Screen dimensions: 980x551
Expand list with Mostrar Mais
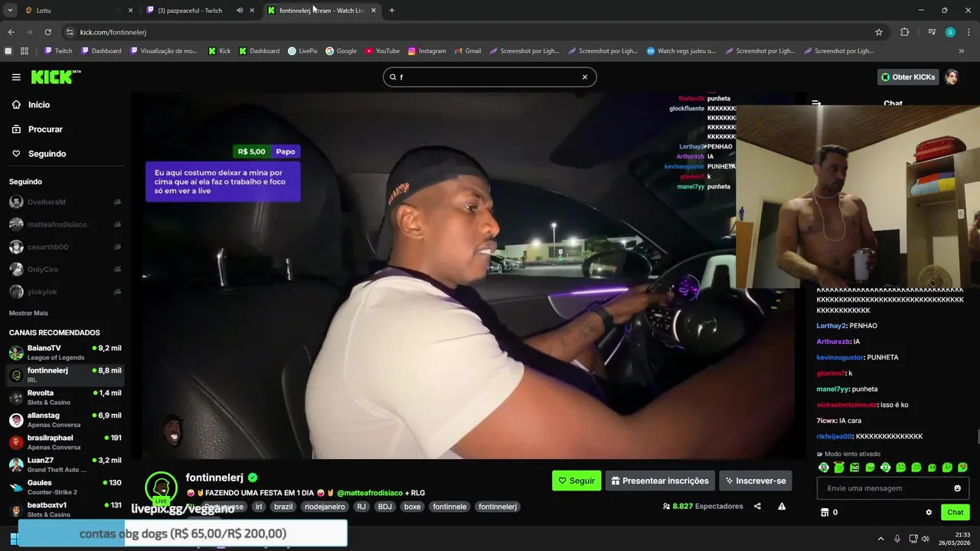28,313
